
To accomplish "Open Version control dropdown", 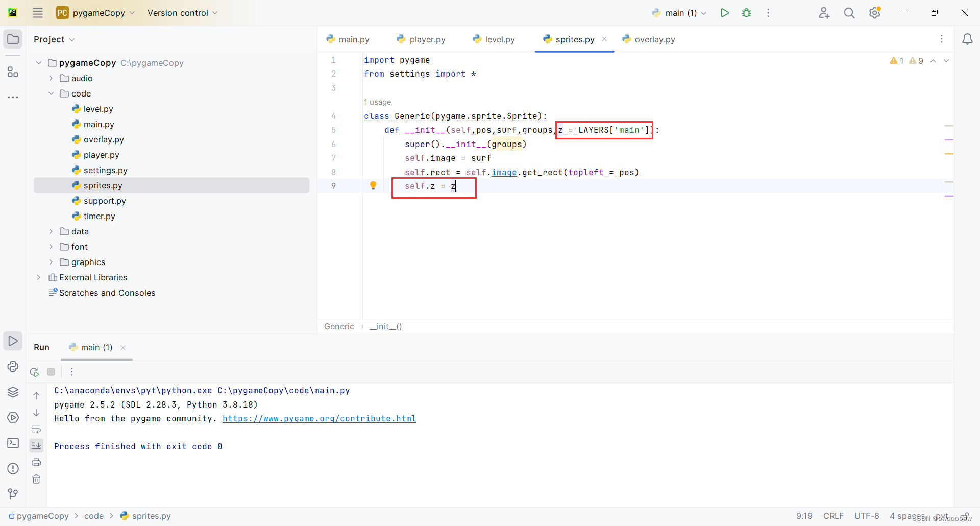I will [x=183, y=13].
